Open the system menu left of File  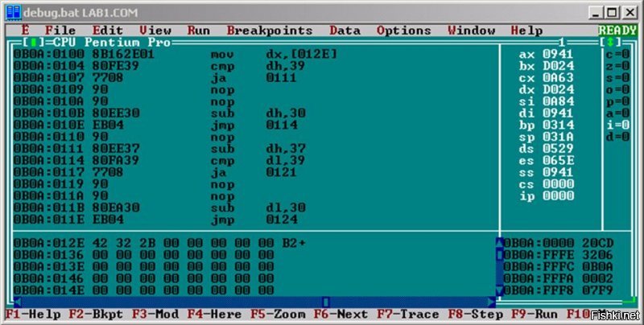tap(25, 31)
